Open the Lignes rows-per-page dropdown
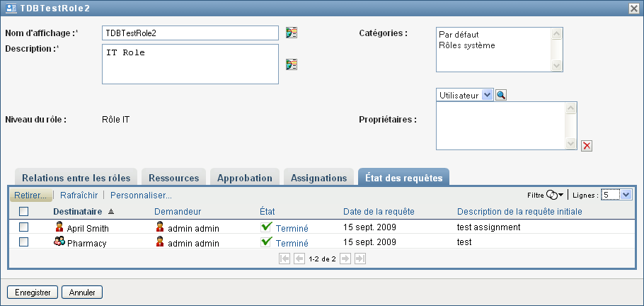644x306 pixels. coord(626,195)
